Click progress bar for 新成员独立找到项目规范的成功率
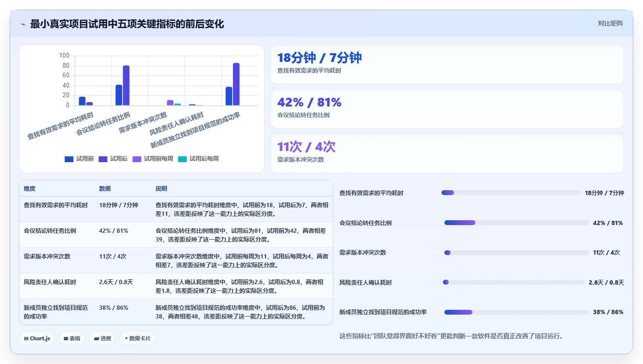Screen dimensions: 643x364 [517, 312]
